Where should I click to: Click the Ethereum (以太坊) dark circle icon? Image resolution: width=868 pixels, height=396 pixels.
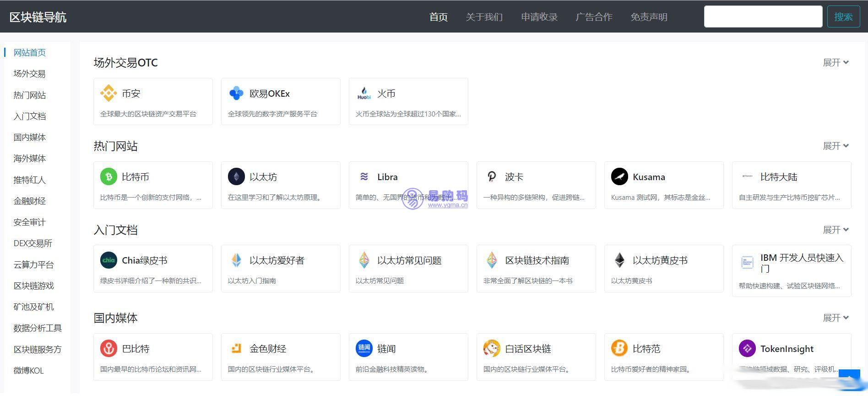pos(236,177)
